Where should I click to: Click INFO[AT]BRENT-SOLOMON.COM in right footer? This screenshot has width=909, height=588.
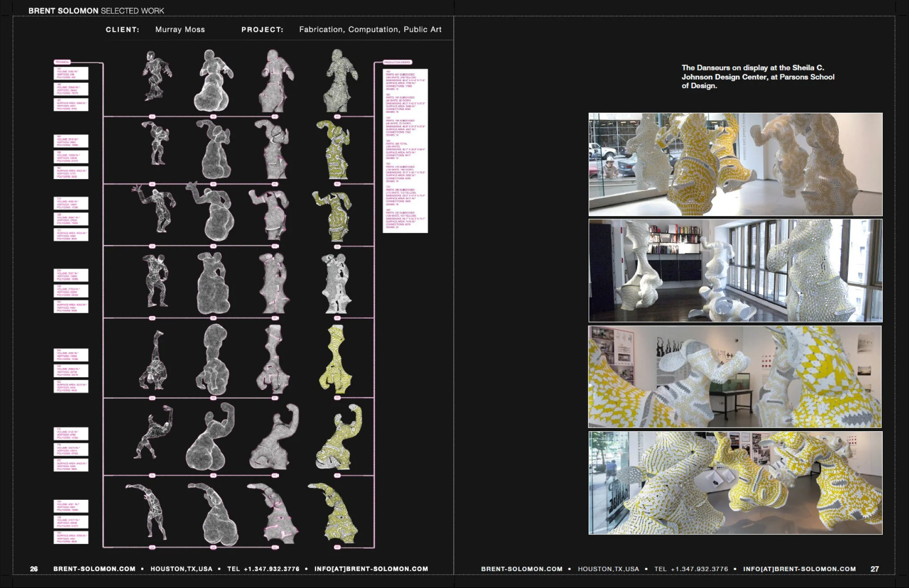799,569
